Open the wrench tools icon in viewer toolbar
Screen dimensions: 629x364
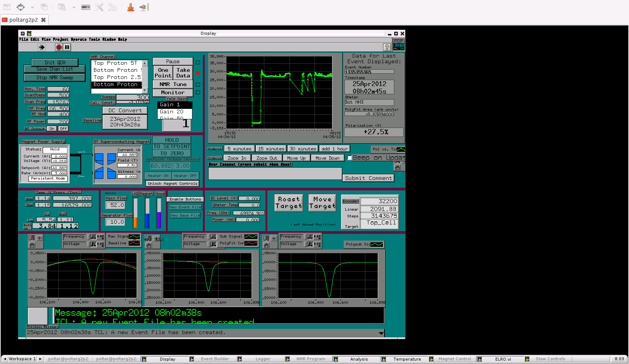coord(99,7)
